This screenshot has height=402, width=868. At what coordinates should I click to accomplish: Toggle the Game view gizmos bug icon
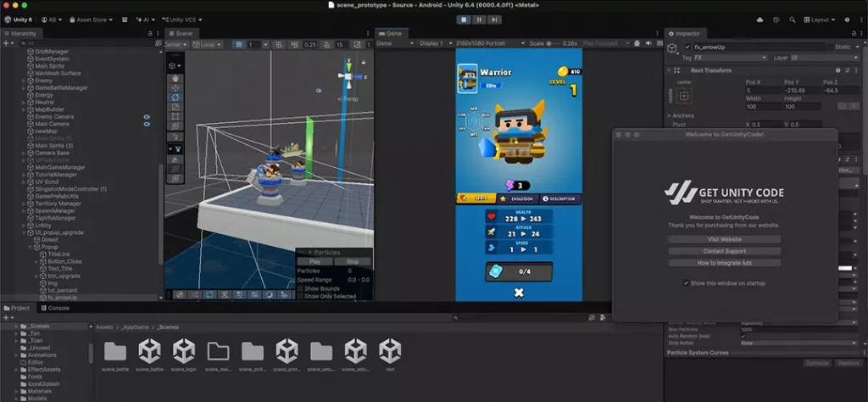636,43
